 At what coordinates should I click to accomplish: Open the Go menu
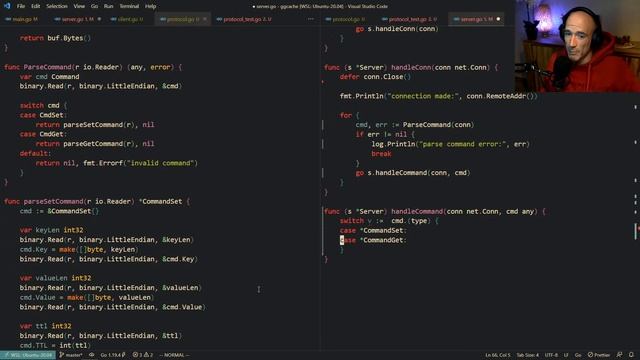click(94, 6)
